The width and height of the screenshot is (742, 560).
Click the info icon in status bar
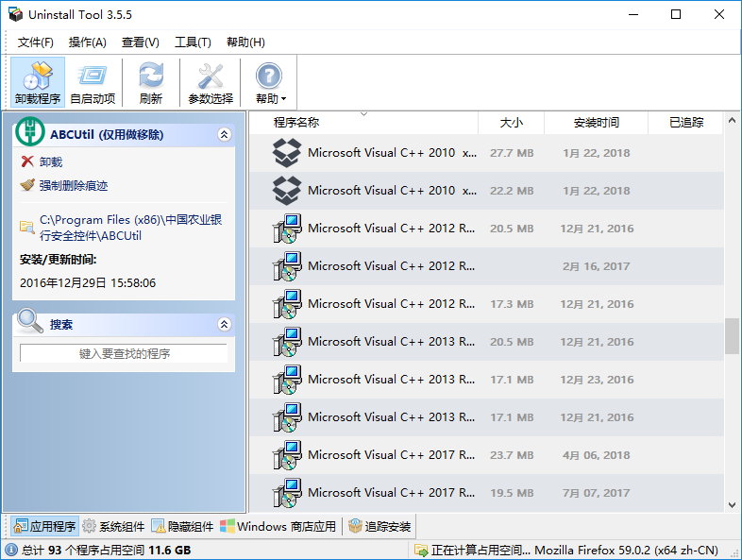tap(11, 550)
